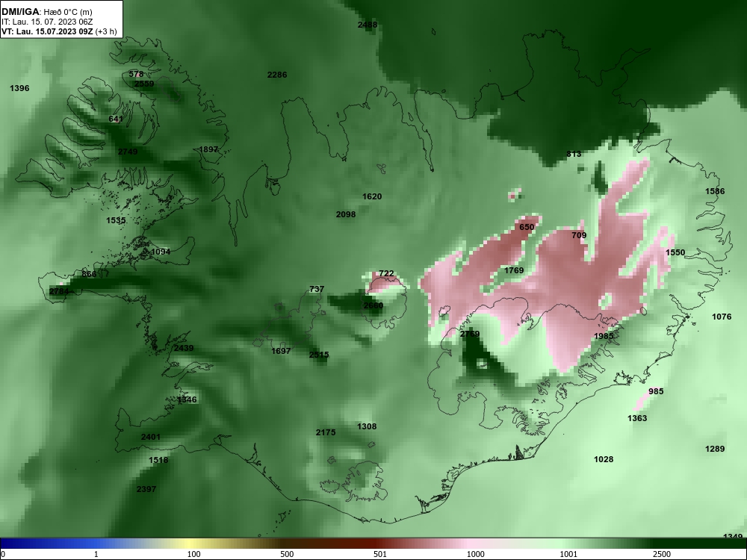Click the map value 1289
The image size is (747, 560).
click(715, 449)
